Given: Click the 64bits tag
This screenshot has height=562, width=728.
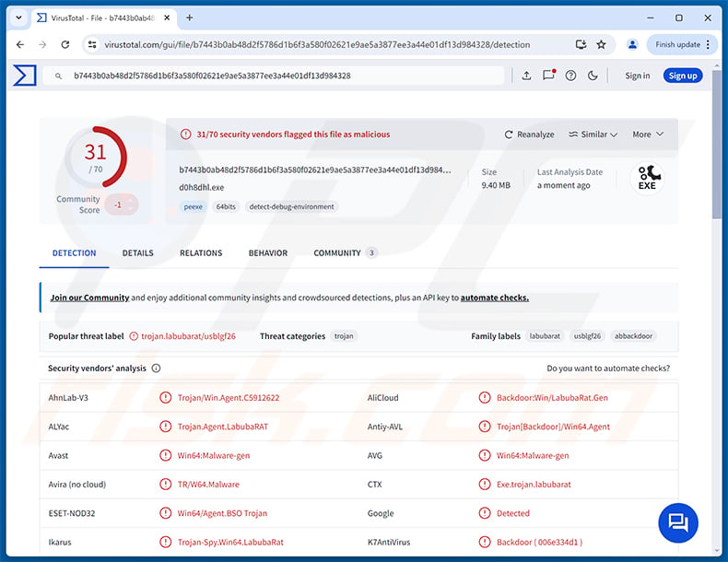Looking at the screenshot, I should tap(226, 206).
